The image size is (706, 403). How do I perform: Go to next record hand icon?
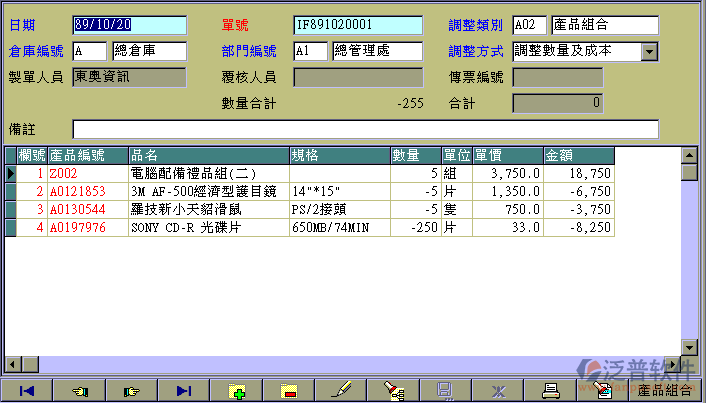click(131, 390)
